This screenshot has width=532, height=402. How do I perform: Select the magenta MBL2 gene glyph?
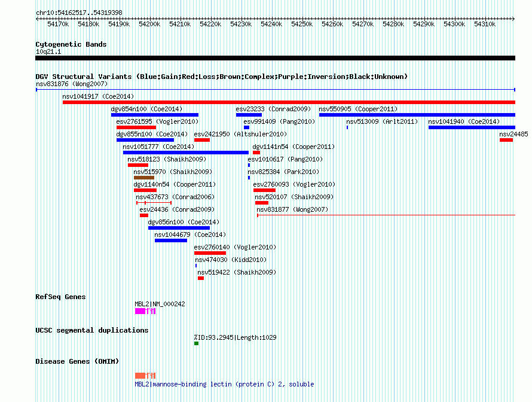(x=145, y=311)
